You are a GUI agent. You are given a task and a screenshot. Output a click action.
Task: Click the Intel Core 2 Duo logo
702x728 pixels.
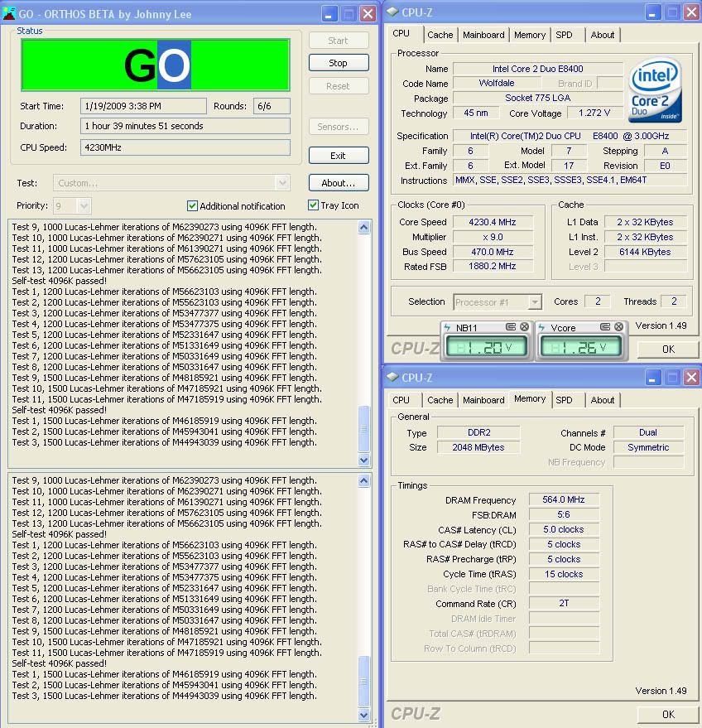655,89
